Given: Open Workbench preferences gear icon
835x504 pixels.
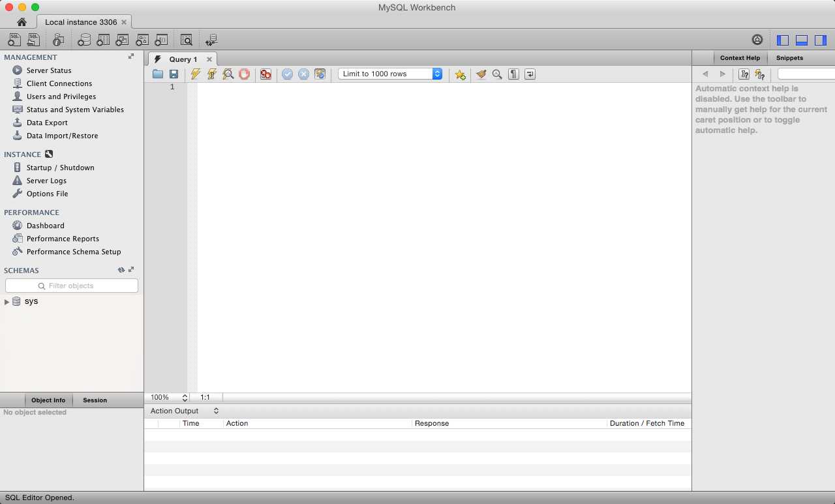Looking at the screenshot, I should coord(757,40).
